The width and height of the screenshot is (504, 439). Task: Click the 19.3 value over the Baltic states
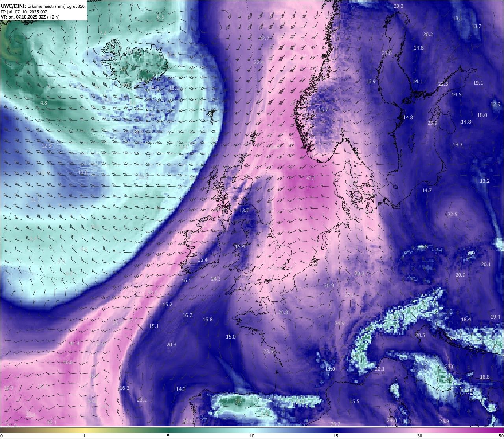pos(458,144)
